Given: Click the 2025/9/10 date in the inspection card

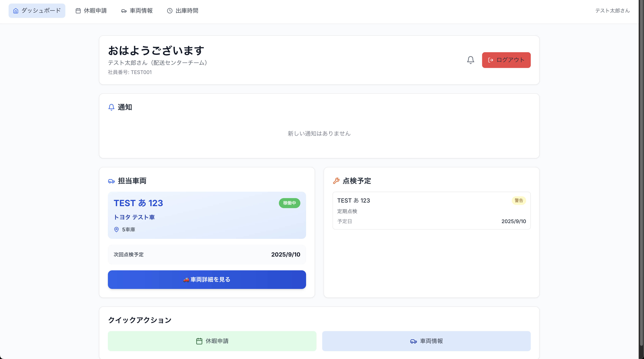Looking at the screenshot, I should pyautogui.click(x=513, y=221).
